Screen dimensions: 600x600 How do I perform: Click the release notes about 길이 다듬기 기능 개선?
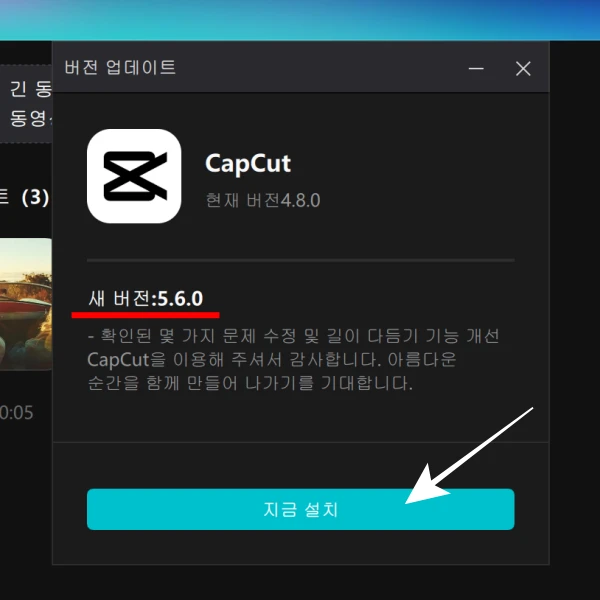[x=293, y=336]
